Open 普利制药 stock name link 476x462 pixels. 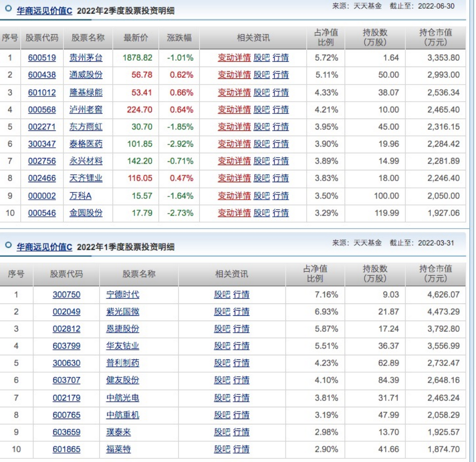[123, 363]
